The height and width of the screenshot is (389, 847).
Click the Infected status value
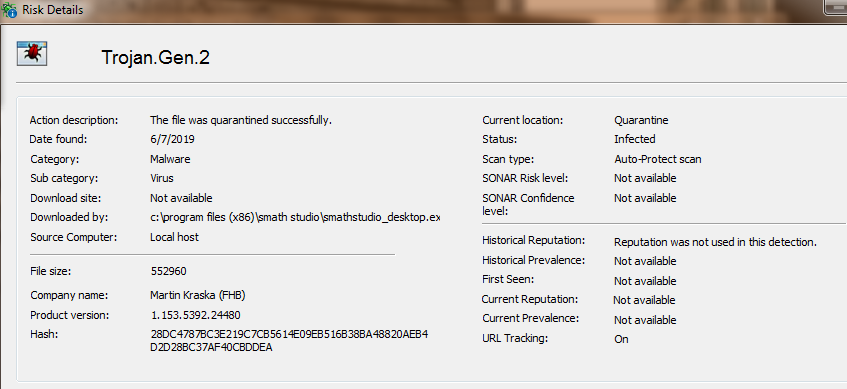pyautogui.click(x=635, y=139)
